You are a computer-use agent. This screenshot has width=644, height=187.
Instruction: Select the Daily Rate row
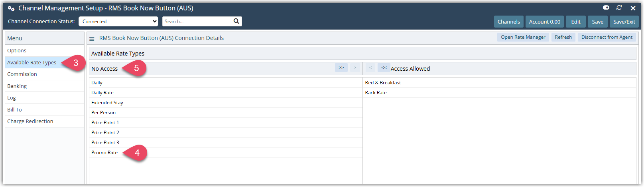coord(226,93)
